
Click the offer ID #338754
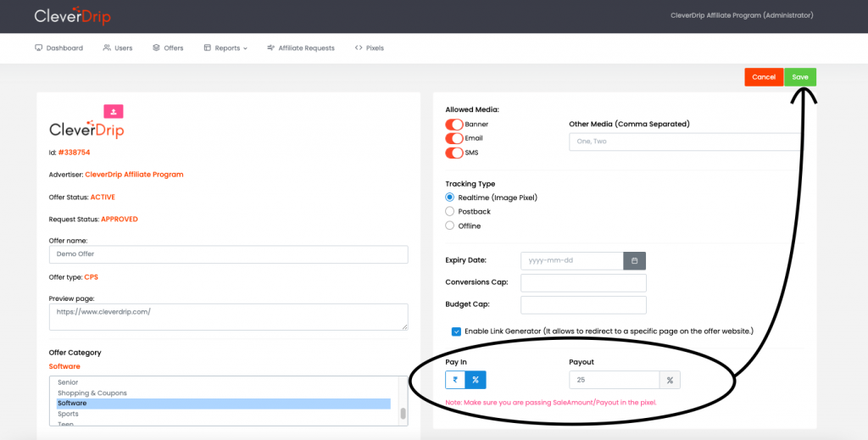(74, 152)
